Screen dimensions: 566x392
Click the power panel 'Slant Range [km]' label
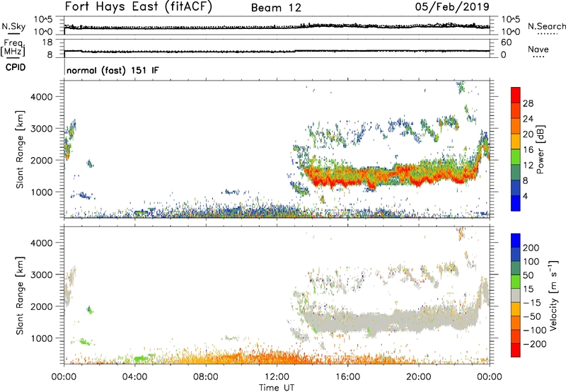tap(20, 149)
